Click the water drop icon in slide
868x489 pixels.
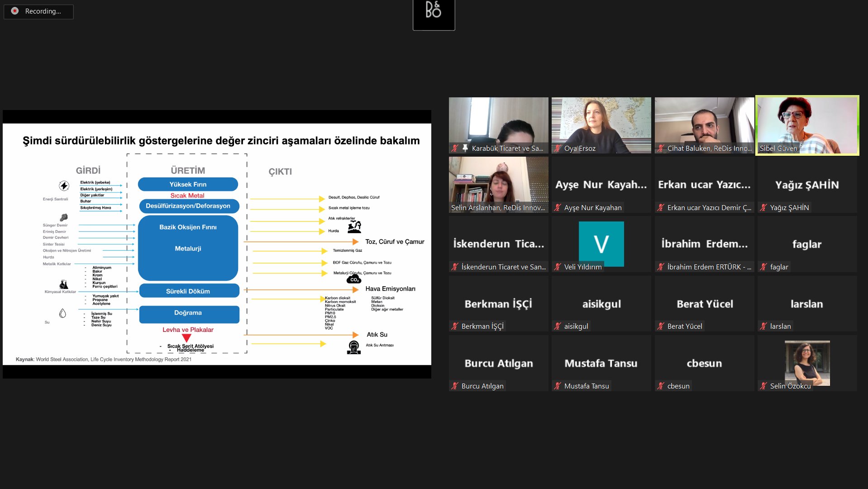click(x=62, y=313)
